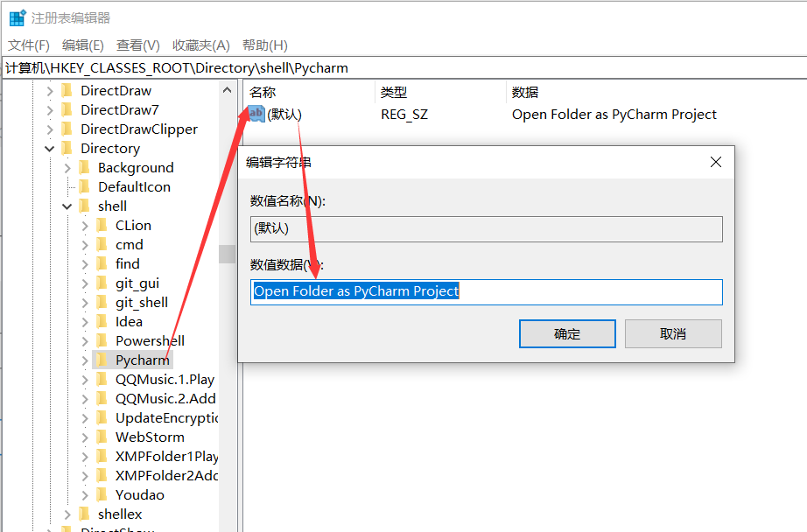Collapse the shell tree node
Screen dimensions: 807x532
tap(66, 206)
